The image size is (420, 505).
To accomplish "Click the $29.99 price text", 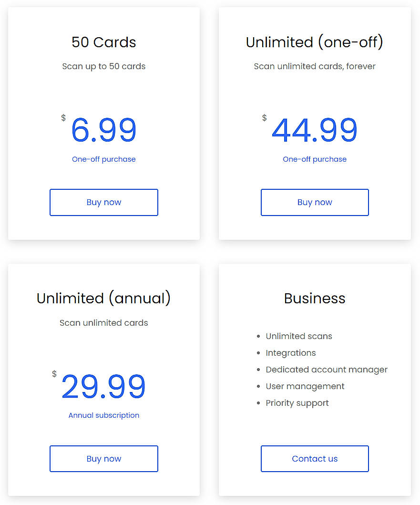I will 103,387.
